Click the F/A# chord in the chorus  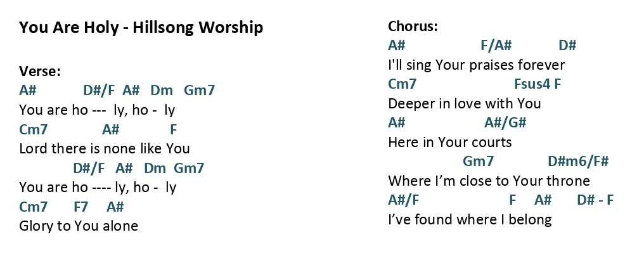[496, 45]
